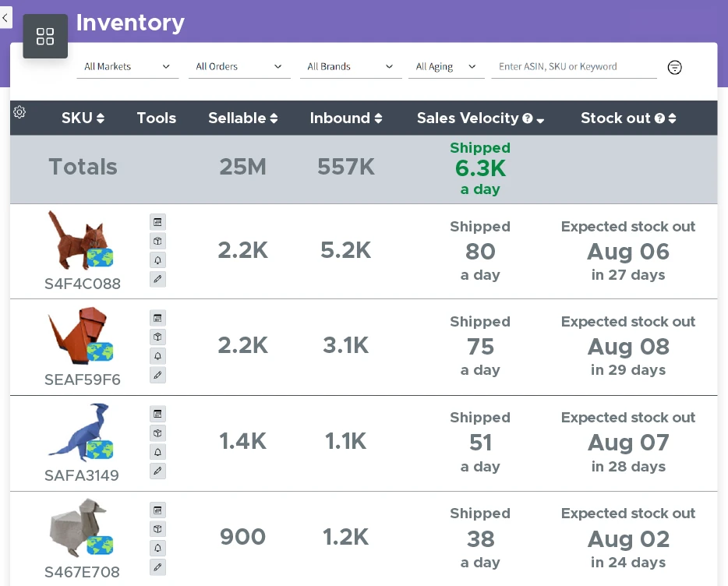Screen dimensions: 728x586
Task: Open the advanced filter icon beside search
Action: [x=674, y=67]
